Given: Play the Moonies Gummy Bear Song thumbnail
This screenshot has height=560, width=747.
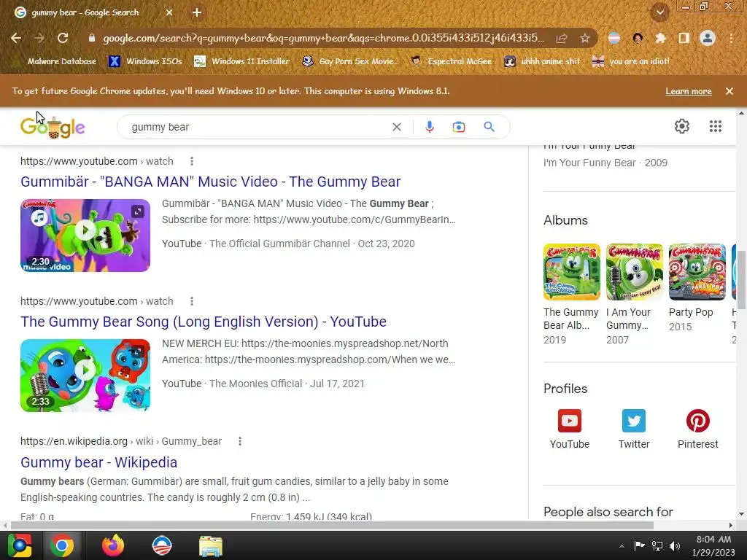Looking at the screenshot, I should point(85,370).
